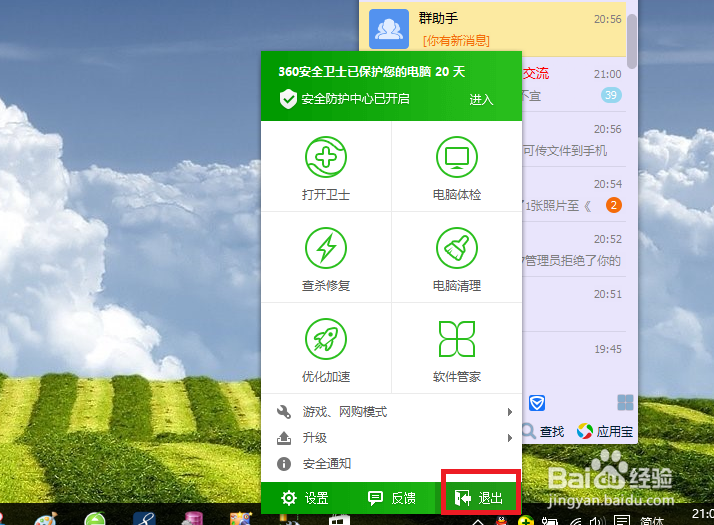Click the QQ penguin tray icon

pyautogui.click(x=501, y=520)
